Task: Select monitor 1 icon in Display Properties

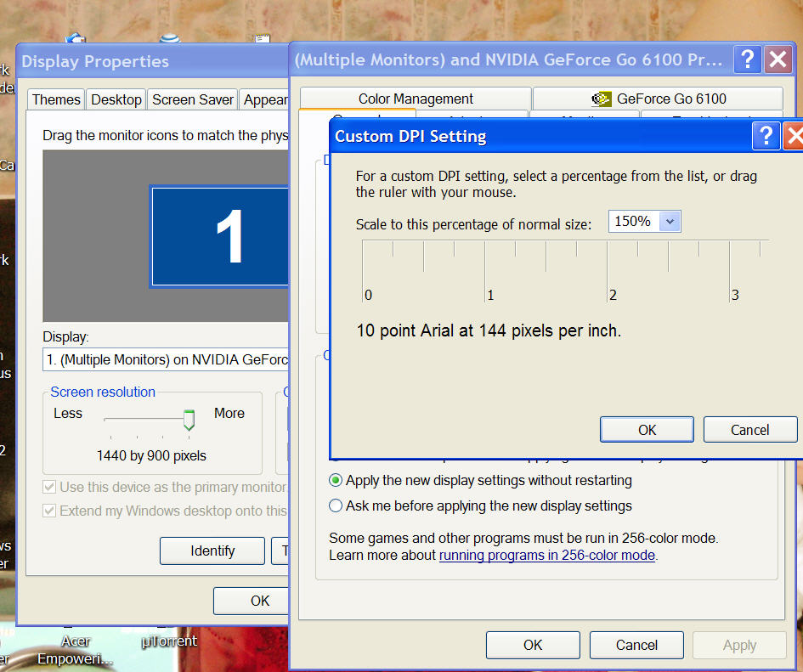Action: pos(220,236)
